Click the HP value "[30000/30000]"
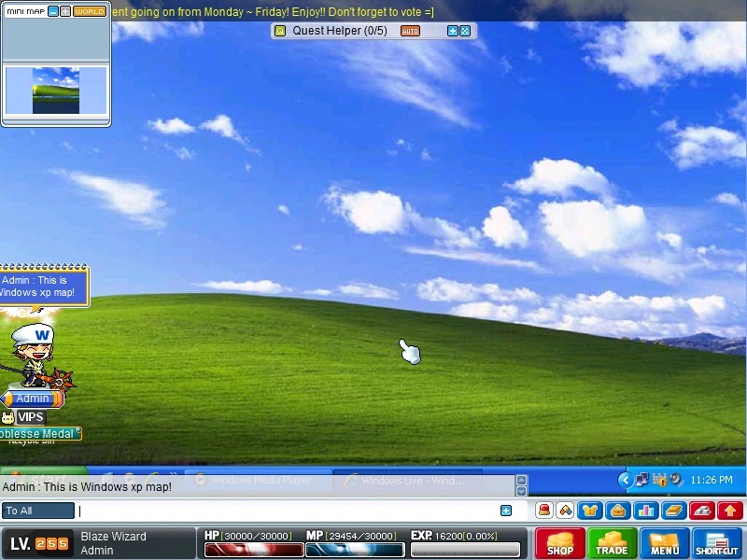 256,536
